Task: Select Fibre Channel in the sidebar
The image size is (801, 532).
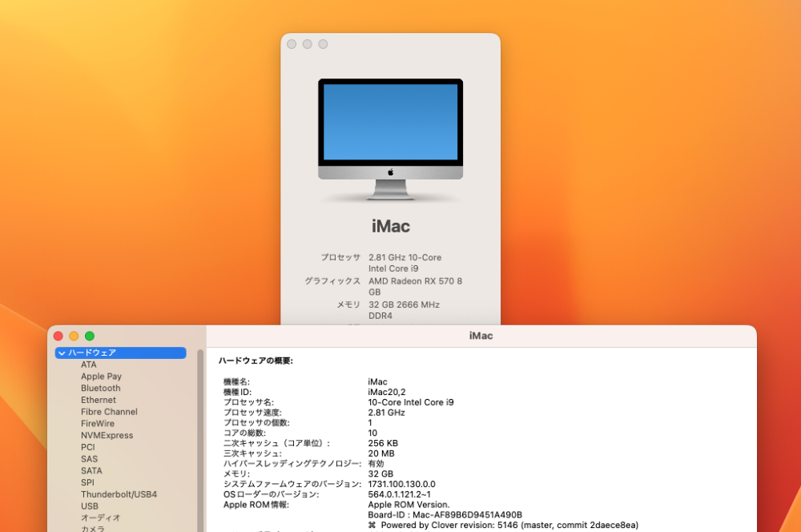Action: (109, 411)
